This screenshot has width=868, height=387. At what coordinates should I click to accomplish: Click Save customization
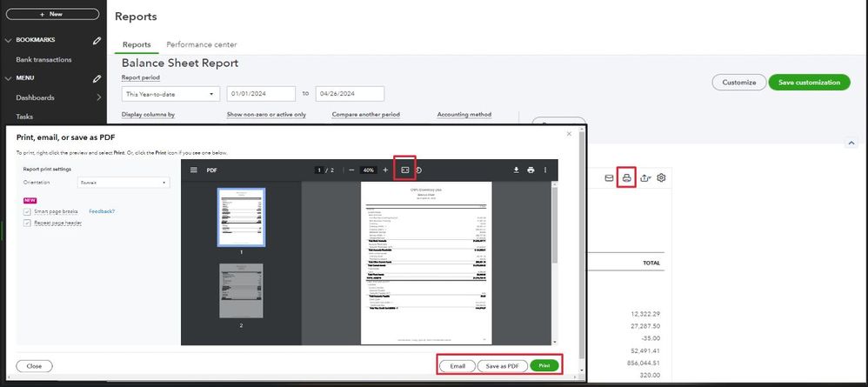pyautogui.click(x=810, y=83)
